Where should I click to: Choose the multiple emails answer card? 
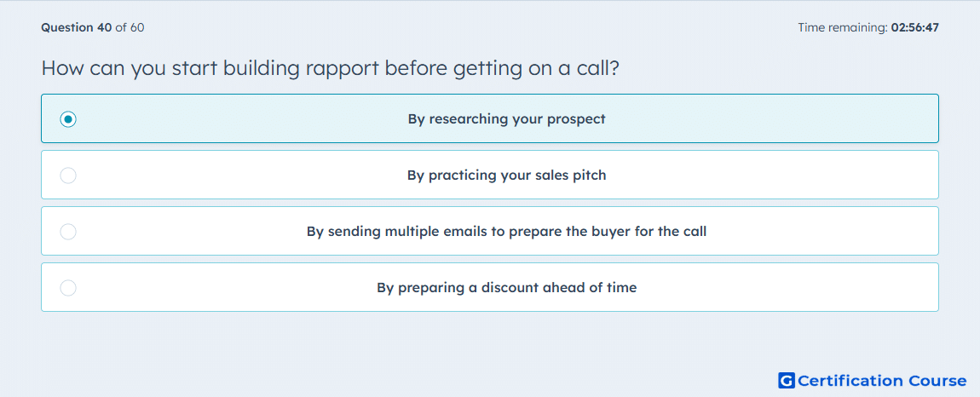pos(490,231)
